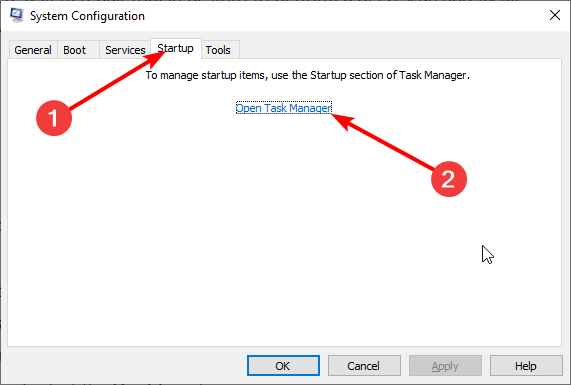Screen dimensions: 571x385
Task: Go to the Tools tab
Action: tap(218, 50)
